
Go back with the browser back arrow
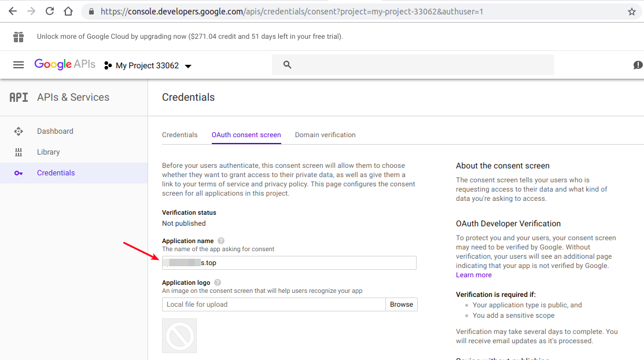click(13, 12)
